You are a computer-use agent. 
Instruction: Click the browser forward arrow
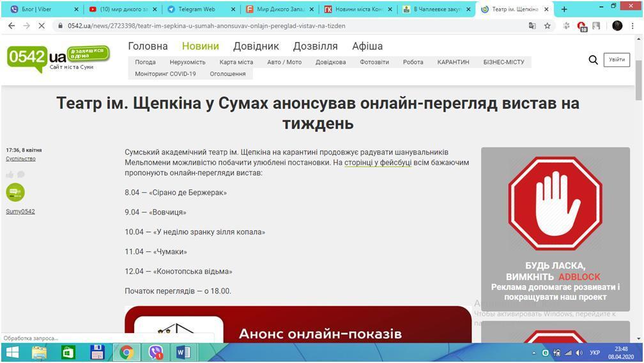point(26,26)
